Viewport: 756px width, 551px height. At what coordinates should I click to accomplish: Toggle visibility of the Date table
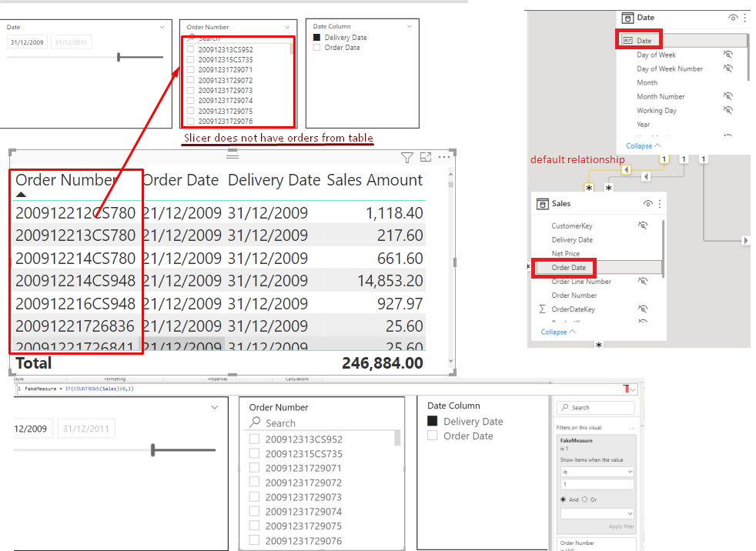click(x=733, y=18)
